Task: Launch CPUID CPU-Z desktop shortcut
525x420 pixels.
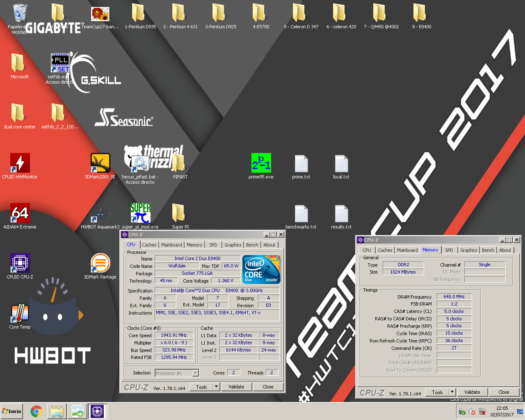Action: [20, 263]
